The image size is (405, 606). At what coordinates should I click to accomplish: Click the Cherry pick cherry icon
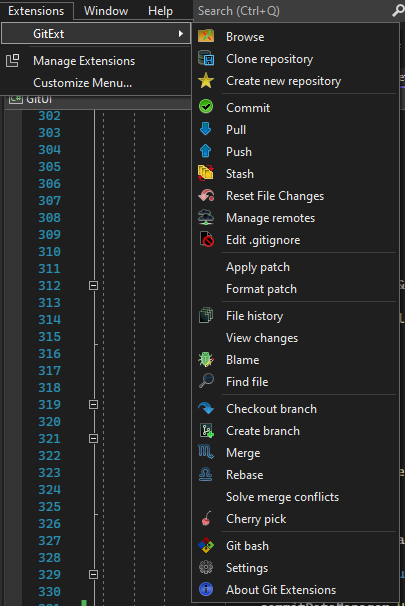pyautogui.click(x=207, y=518)
